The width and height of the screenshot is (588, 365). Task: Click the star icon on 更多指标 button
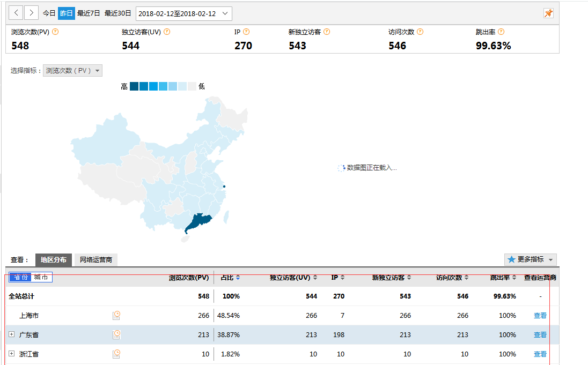coord(511,259)
